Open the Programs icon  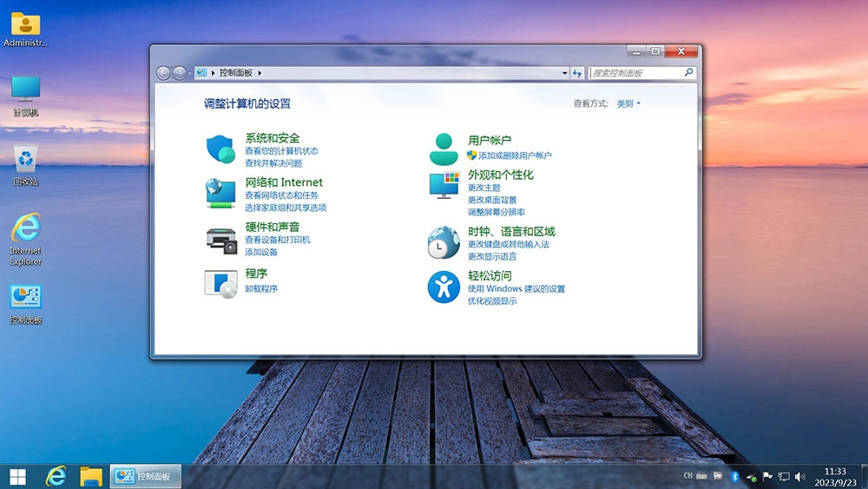click(220, 283)
